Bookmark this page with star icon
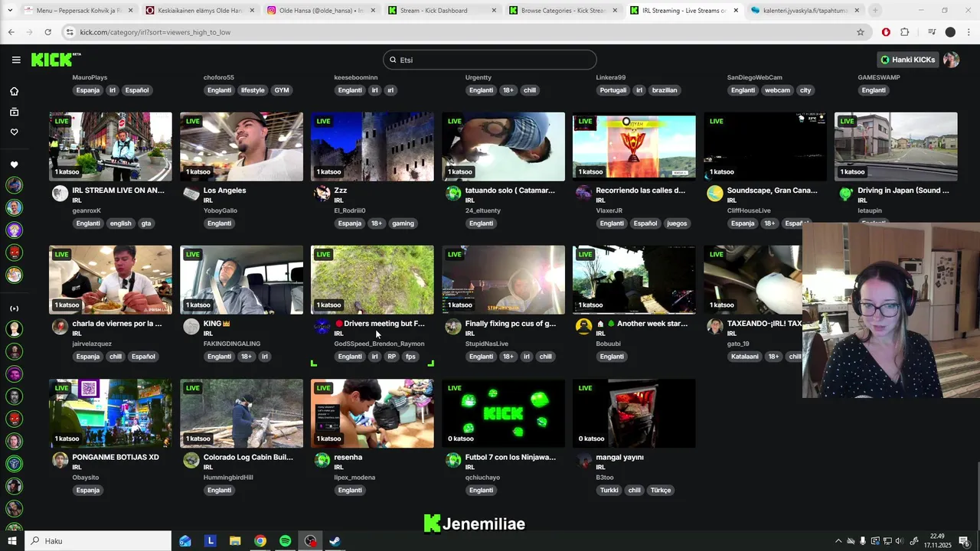980x551 pixels. [x=861, y=32]
